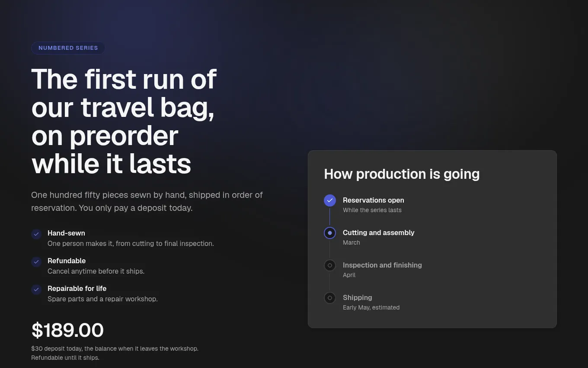Viewport: 588px width, 368px height.
Task: Click "One person makes it" description text
Action: pos(131,243)
